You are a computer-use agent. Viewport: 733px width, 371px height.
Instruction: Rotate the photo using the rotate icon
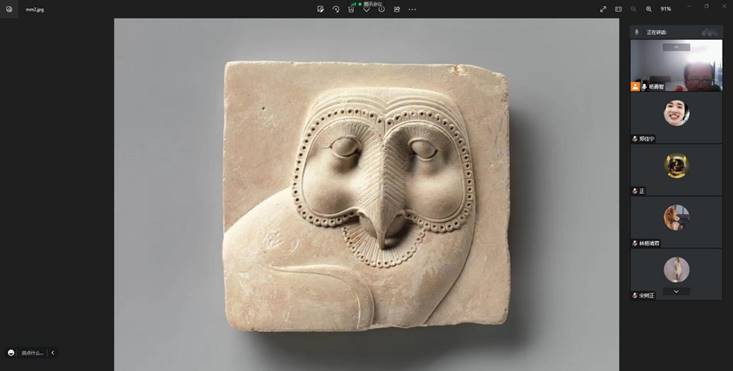[x=336, y=9]
